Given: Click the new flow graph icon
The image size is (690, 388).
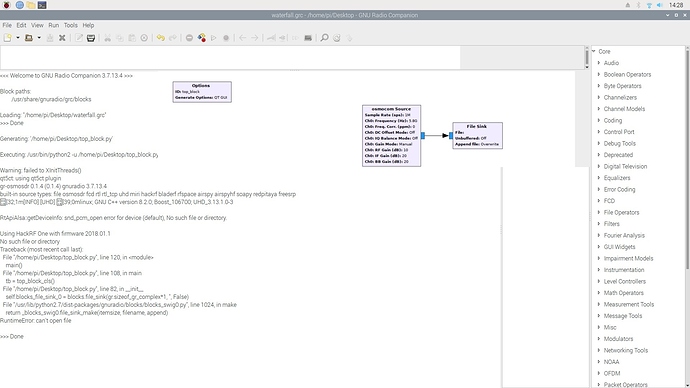Looking at the screenshot, I should coord(7,38).
